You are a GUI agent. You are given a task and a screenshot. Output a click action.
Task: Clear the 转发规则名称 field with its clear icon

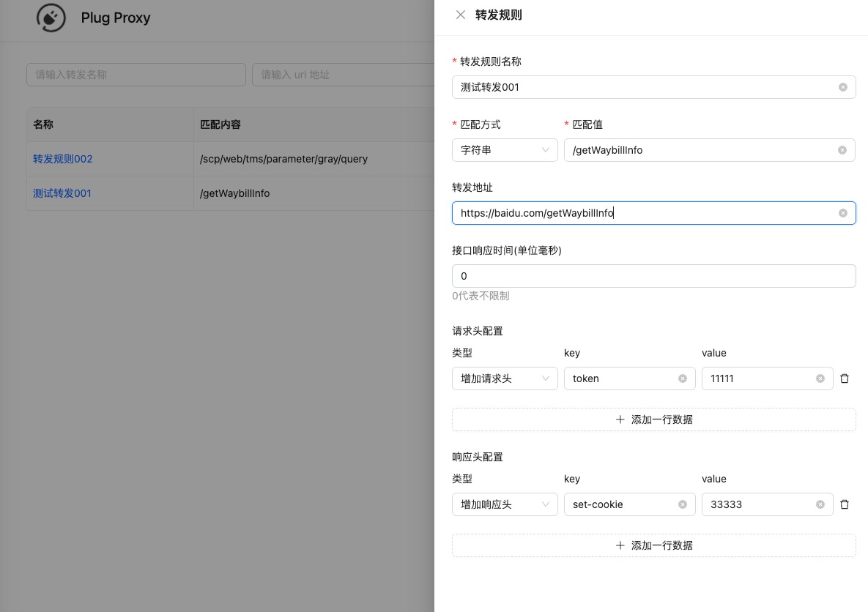click(842, 87)
